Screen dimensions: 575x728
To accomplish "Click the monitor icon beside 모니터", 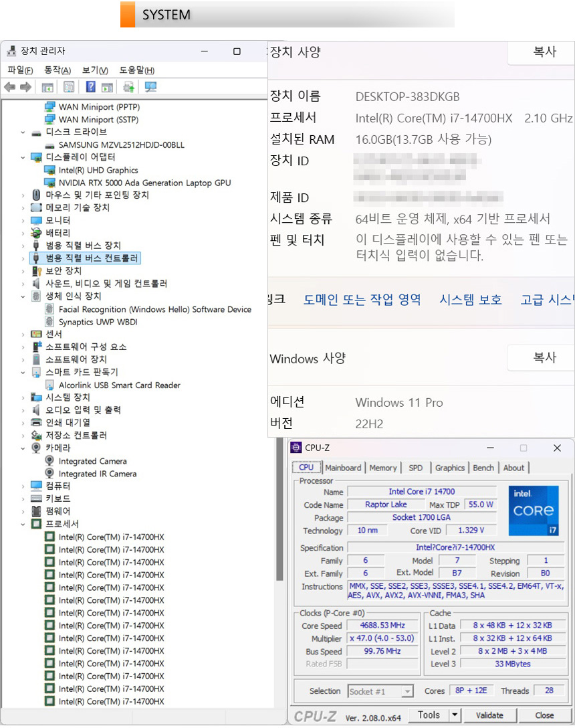I will click(x=36, y=221).
